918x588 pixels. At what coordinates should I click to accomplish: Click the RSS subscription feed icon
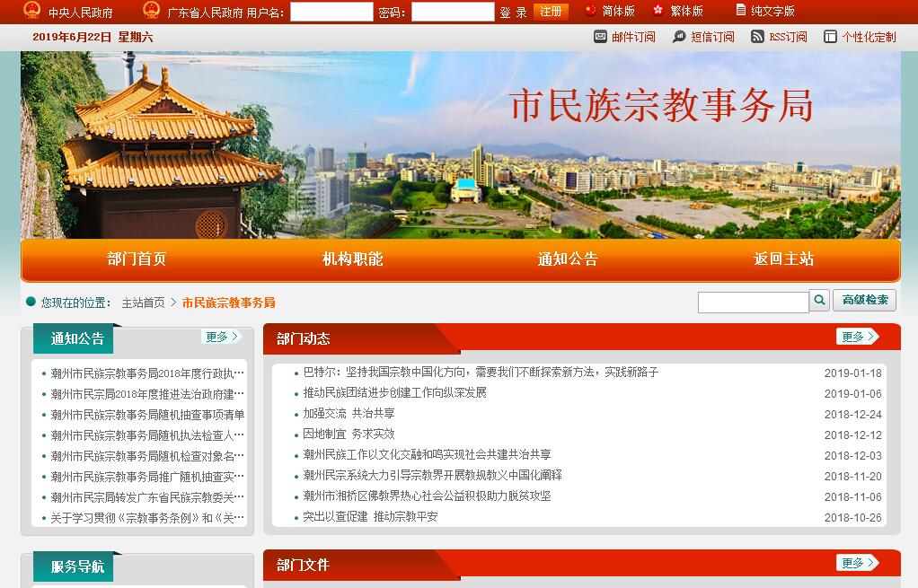[757, 37]
